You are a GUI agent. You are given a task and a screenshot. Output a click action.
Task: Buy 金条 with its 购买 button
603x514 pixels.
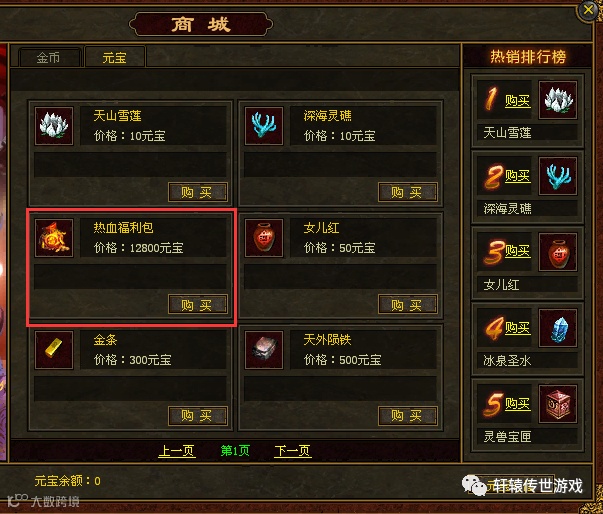click(x=198, y=416)
